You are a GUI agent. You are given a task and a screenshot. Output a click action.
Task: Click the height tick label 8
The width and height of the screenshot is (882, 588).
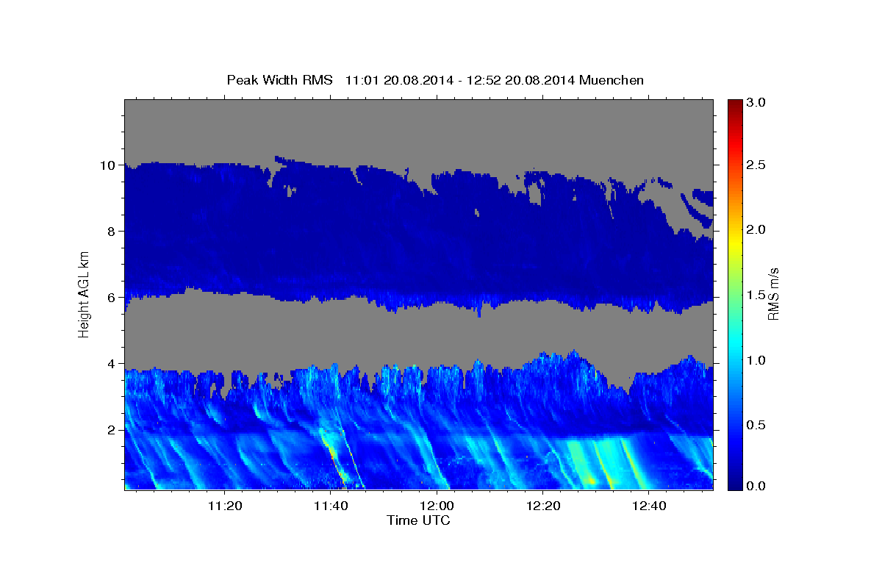pos(113,232)
